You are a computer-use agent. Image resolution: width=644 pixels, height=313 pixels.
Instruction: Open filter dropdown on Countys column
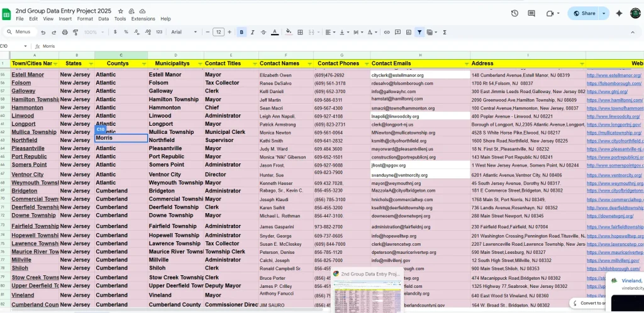pyautogui.click(x=143, y=63)
